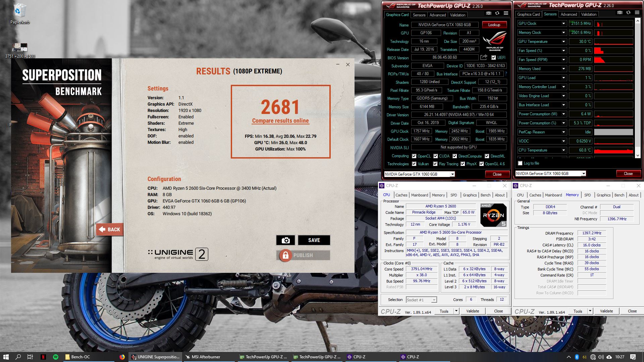The height and width of the screenshot is (362, 644).
Task: Click the SAVE button in Superposition results
Action: pyautogui.click(x=314, y=240)
